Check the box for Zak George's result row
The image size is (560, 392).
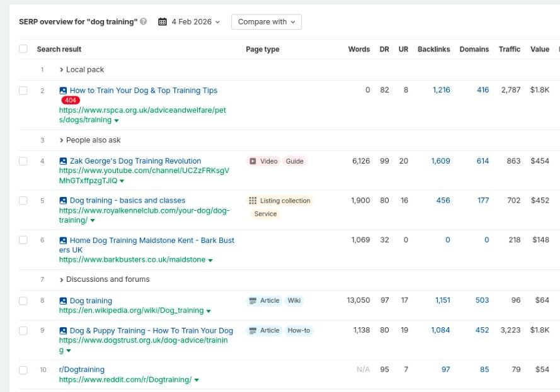click(x=23, y=161)
